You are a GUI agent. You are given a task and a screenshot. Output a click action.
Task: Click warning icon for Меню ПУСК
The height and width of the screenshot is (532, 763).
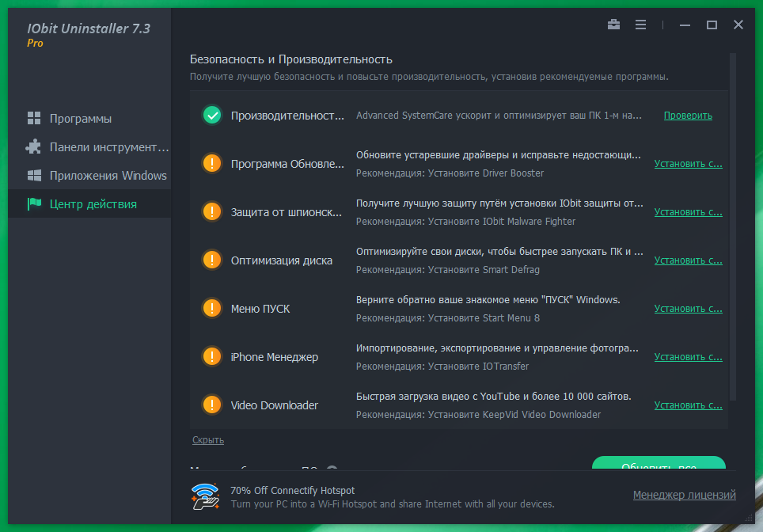tap(212, 308)
